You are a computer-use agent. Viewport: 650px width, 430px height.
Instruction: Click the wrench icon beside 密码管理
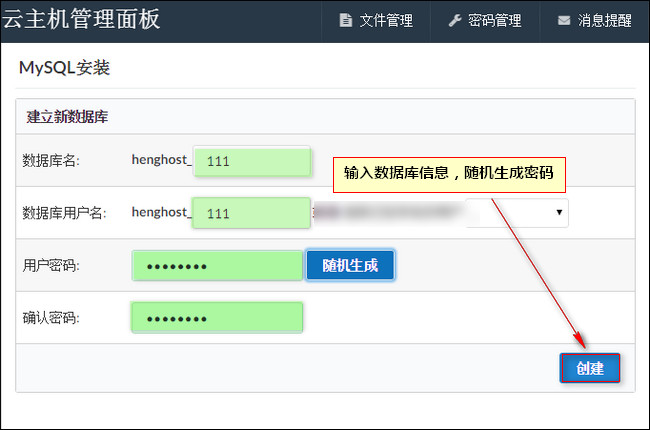click(454, 21)
